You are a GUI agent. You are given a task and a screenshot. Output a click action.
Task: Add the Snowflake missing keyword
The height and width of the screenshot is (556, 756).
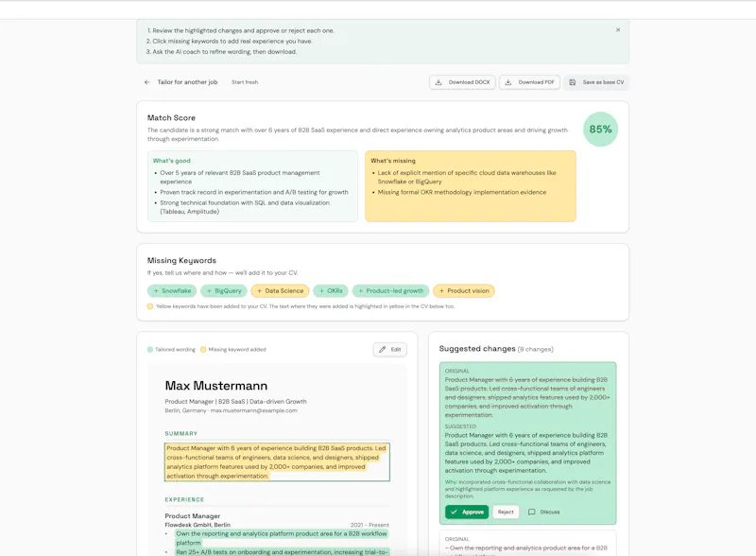(172, 291)
